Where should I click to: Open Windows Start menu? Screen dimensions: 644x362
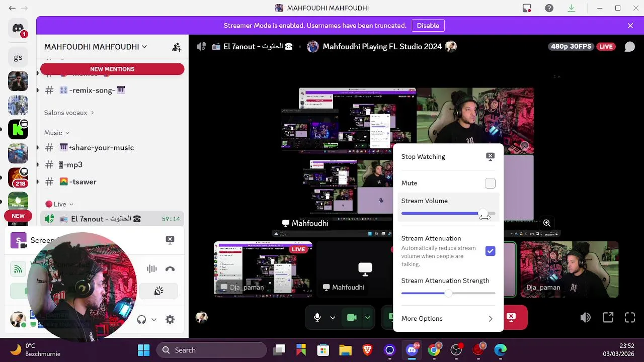pos(143,350)
